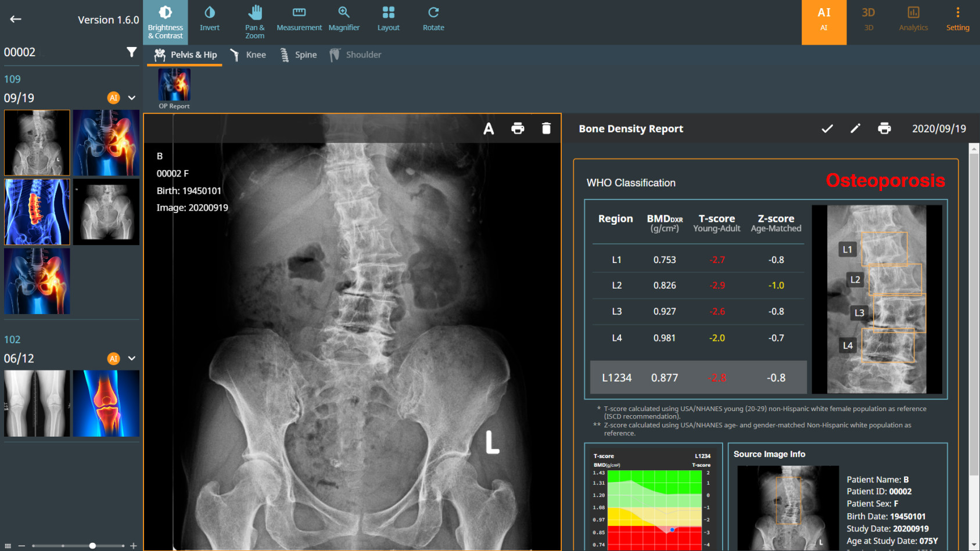Open the patient filter funnel icon

click(x=132, y=52)
